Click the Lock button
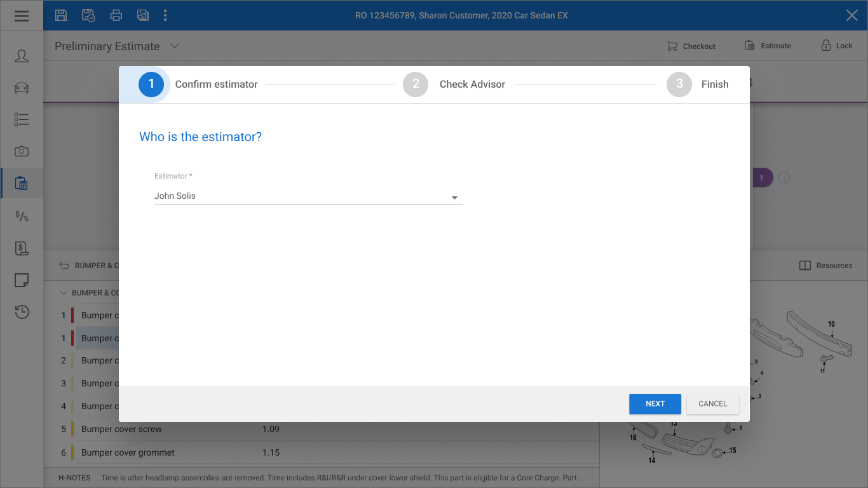This screenshot has width=868, height=488. 836,46
